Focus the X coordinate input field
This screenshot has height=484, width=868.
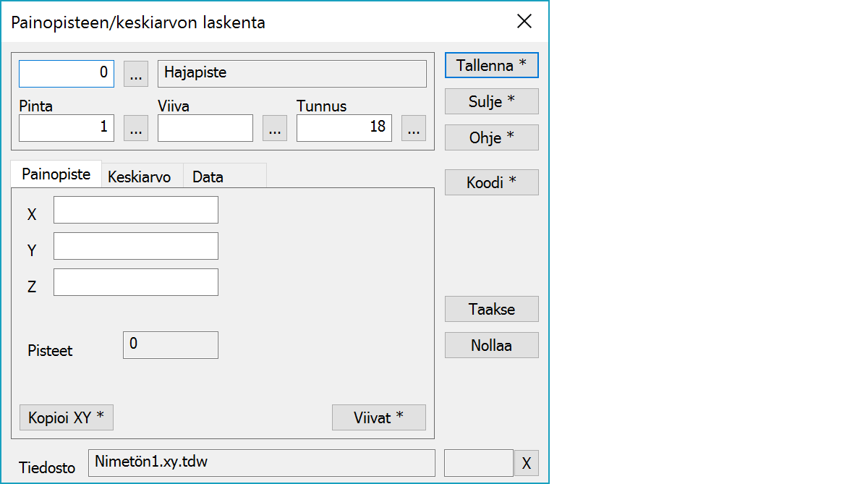(x=135, y=210)
